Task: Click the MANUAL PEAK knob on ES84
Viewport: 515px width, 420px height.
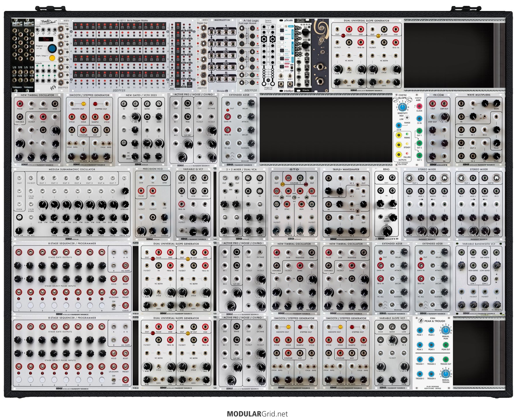Action: pyautogui.click(x=445, y=330)
